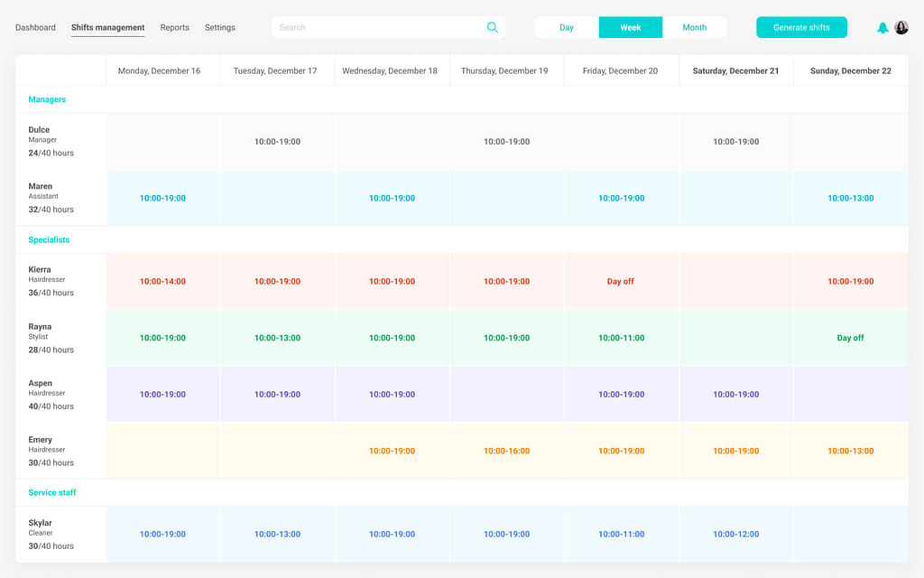
Task: Click the Generate shifts button
Action: point(801,28)
